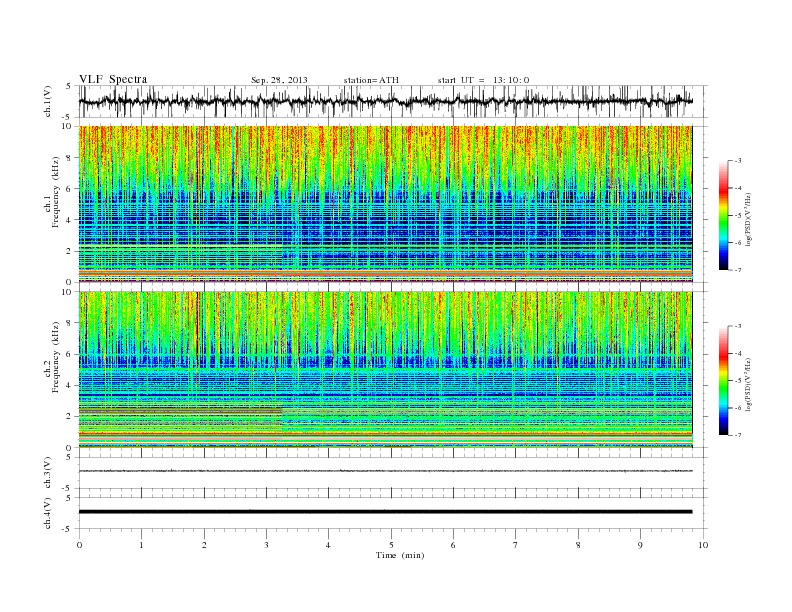Click the ch.2 spectrogram panel
Viewport: 792px width, 612px height.
(385, 370)
